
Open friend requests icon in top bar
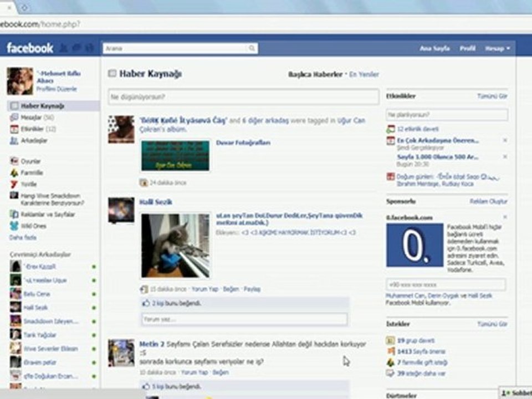click(63, 48)
